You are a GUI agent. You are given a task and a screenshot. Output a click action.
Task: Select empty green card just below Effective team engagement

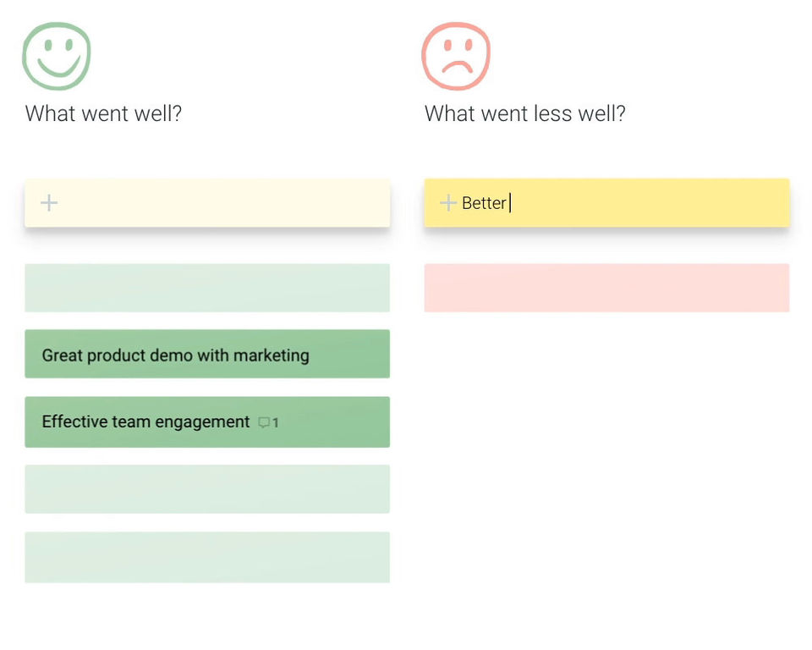point(207,488)
